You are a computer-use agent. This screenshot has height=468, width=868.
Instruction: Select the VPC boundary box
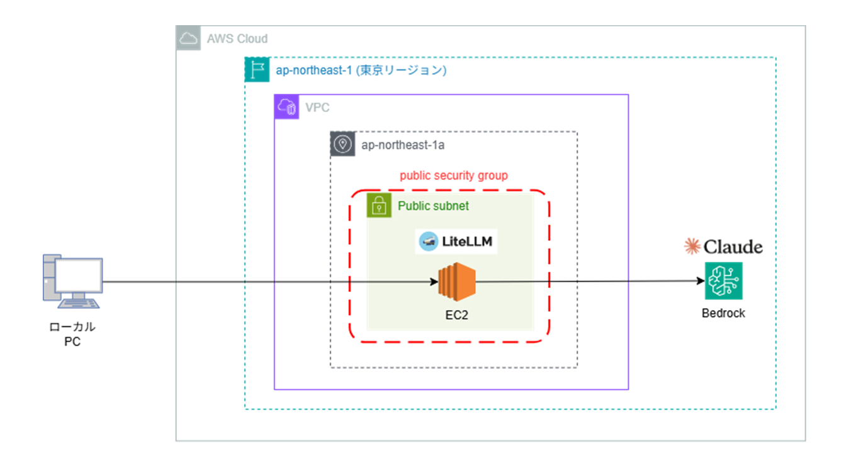[451, 389]
